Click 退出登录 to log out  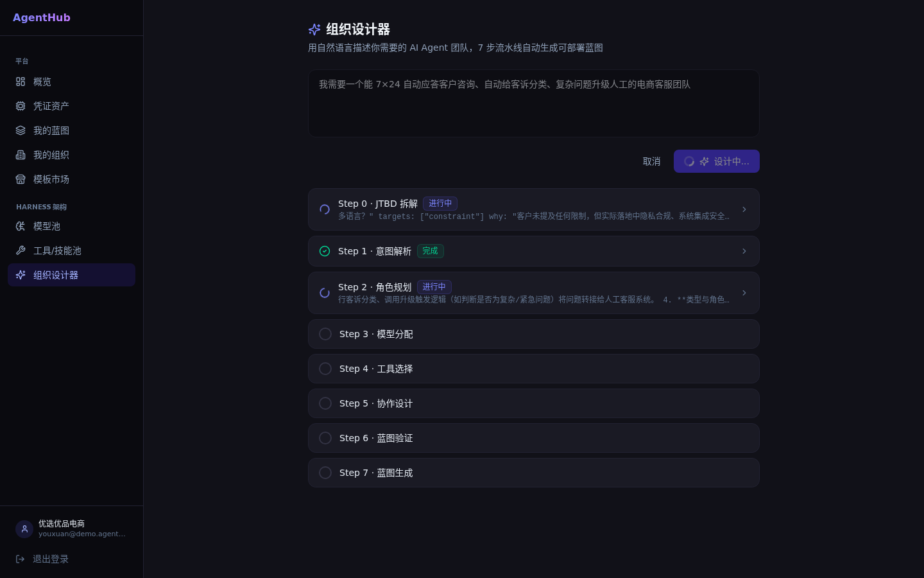[71, 559]
